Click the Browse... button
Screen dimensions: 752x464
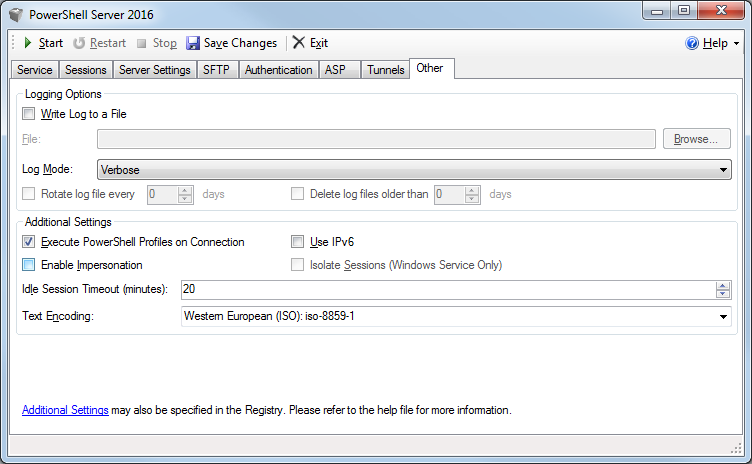(x=696, y=139)
